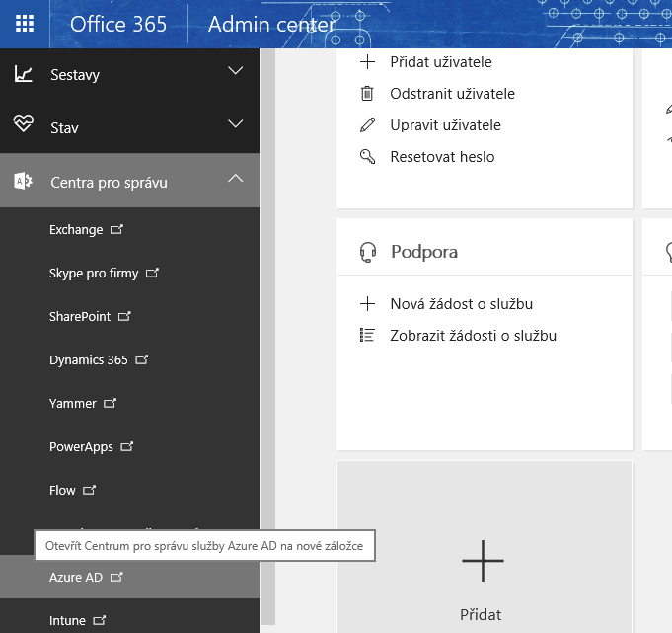Open PowerApps admin center
The height and width of the screenshot is (633, 672).
tap(82, 447)
